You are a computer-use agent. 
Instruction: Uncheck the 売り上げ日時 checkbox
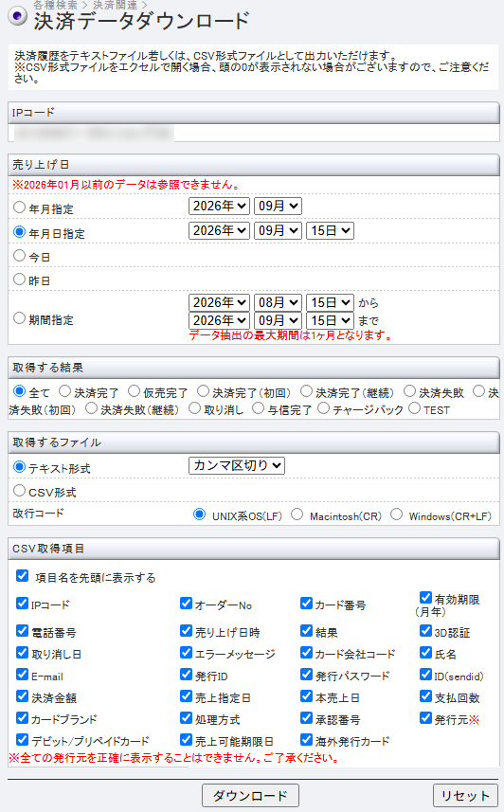(186, 631)
